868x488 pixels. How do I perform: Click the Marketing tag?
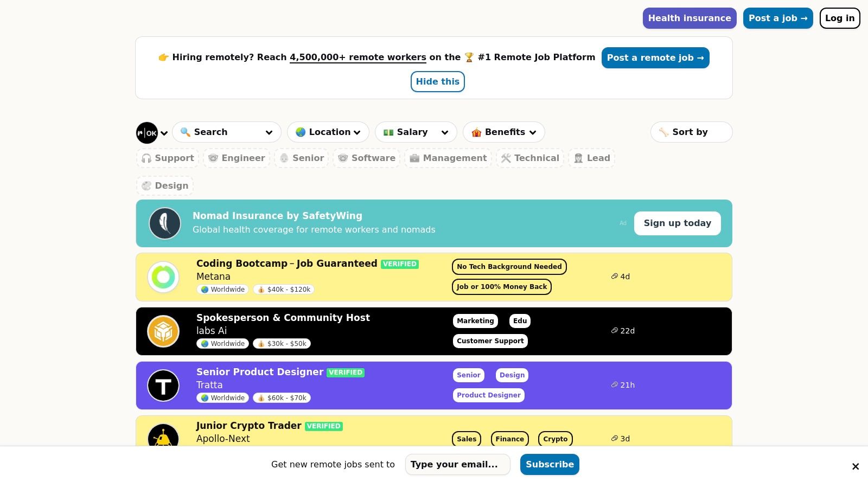tap(475, 321)
